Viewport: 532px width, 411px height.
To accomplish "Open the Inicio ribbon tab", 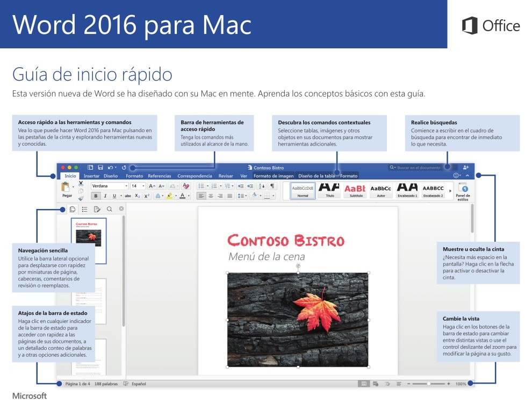I will (70, 176).
